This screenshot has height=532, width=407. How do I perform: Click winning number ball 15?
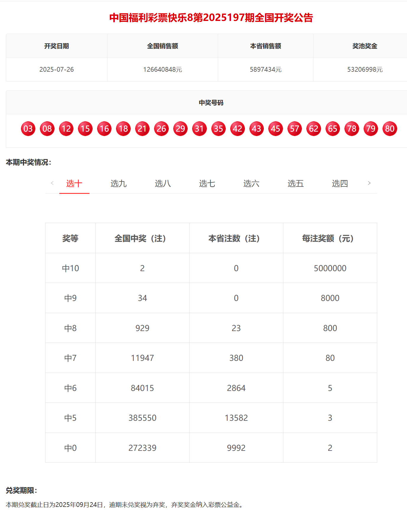(85, 129)
